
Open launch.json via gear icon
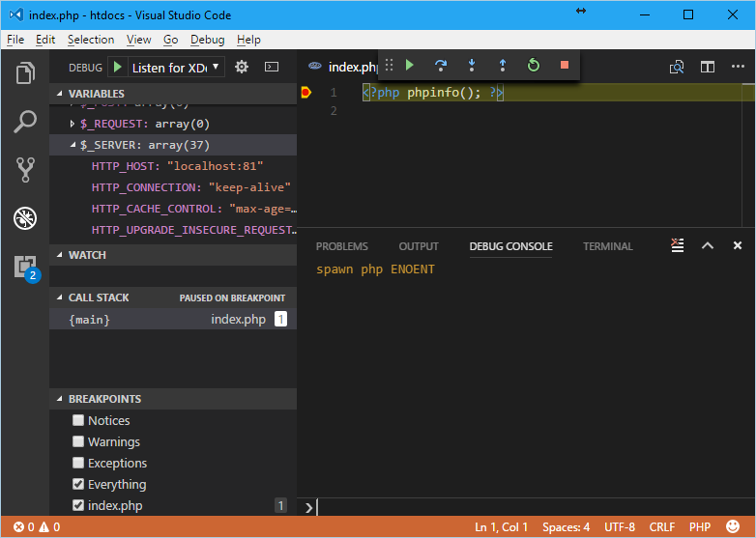pos(242,67)
